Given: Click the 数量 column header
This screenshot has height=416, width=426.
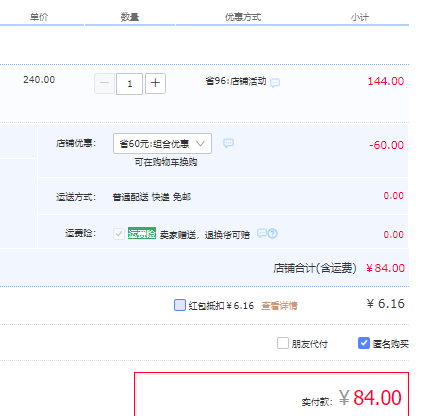Looking at the screenshot, I should click(x=130, y=17).
